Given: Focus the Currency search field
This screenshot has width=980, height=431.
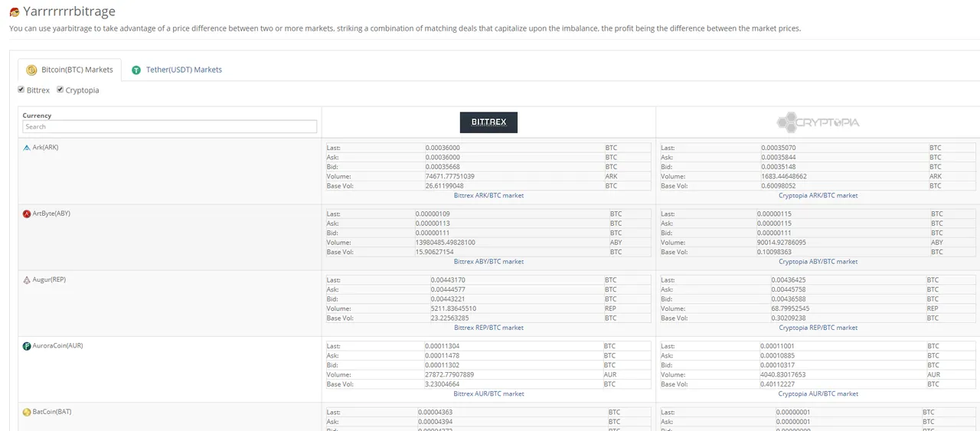Looking at the screenshot, I should pyautogui.click(x=169, y=126).
